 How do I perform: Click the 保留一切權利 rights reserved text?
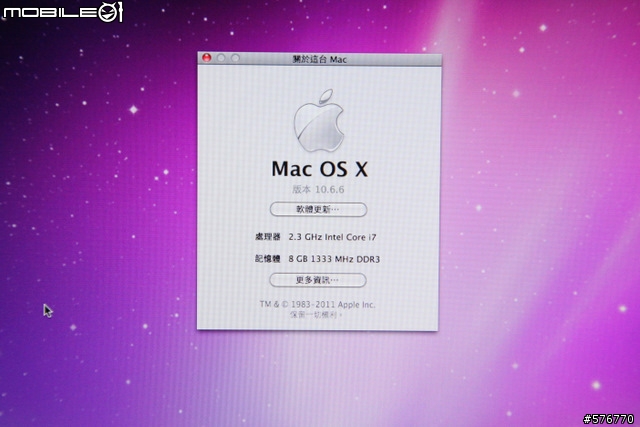[x=316, y=315]
